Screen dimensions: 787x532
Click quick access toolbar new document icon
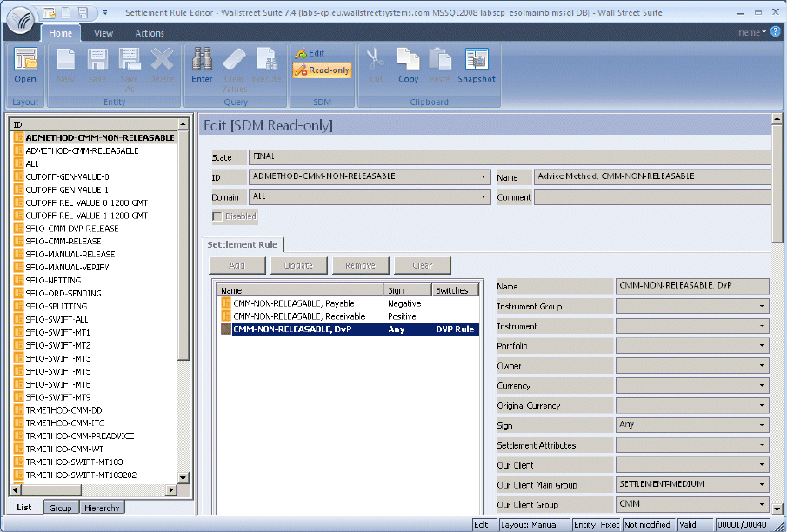coord(66,12)
